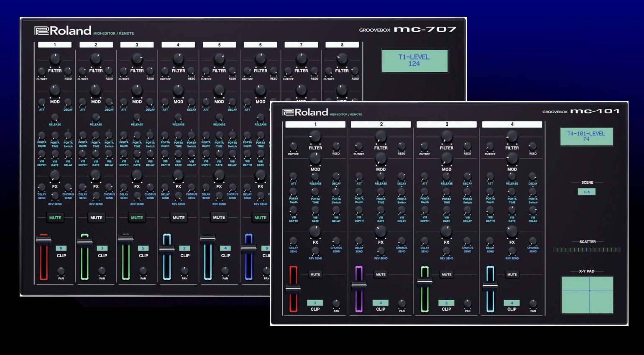Silence MC-707 track 5 with its MUTE button

tap(219, 217)
